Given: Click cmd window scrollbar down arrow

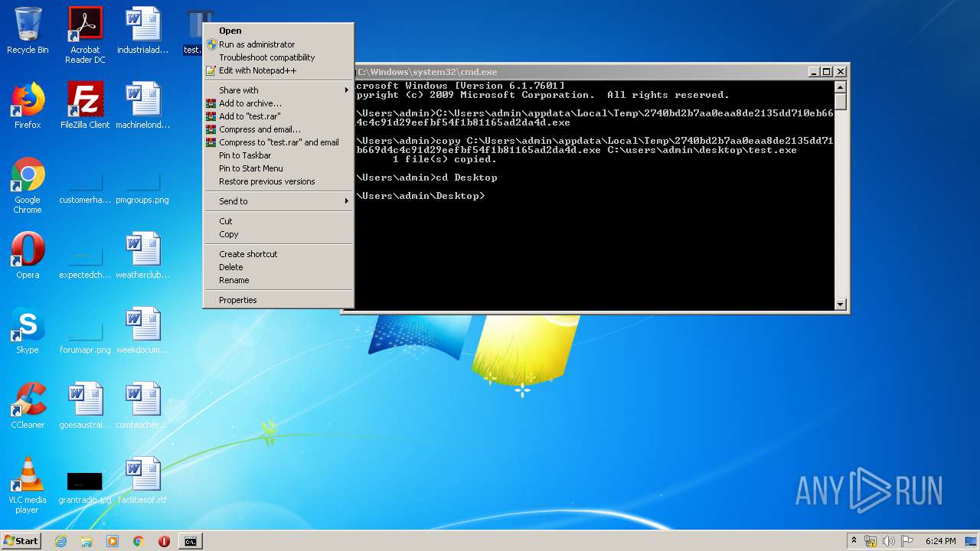Looking at the screenshot, I should (840, 304).
